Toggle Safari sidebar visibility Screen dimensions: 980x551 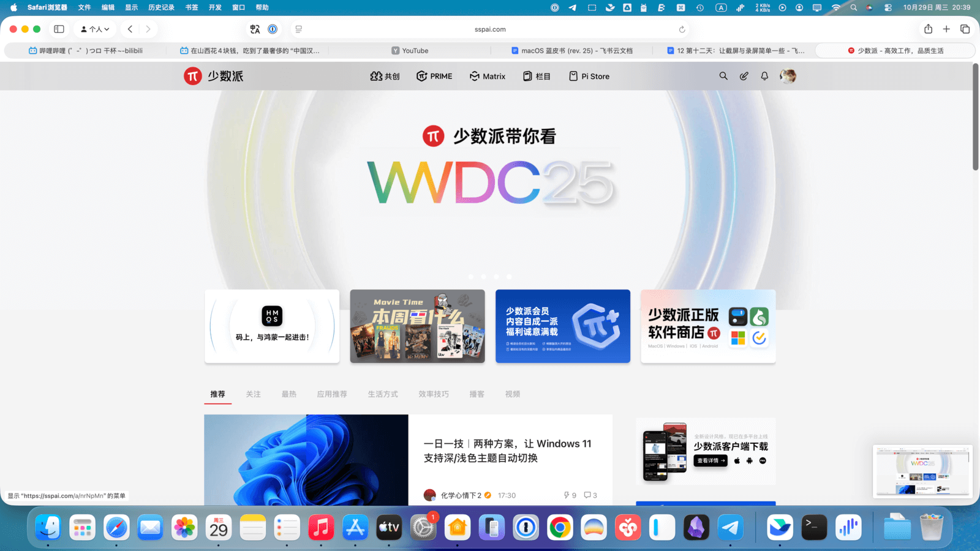tap(59, 29)
